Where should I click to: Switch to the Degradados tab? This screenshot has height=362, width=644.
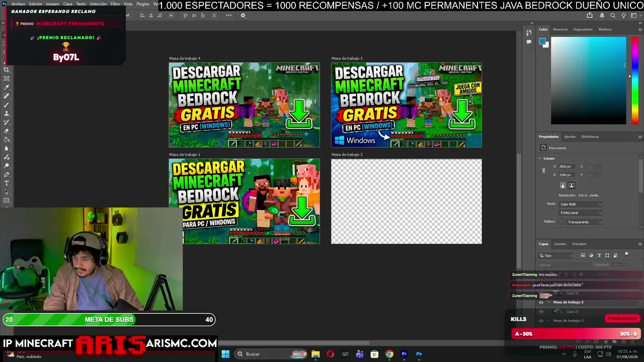(583, 29)
